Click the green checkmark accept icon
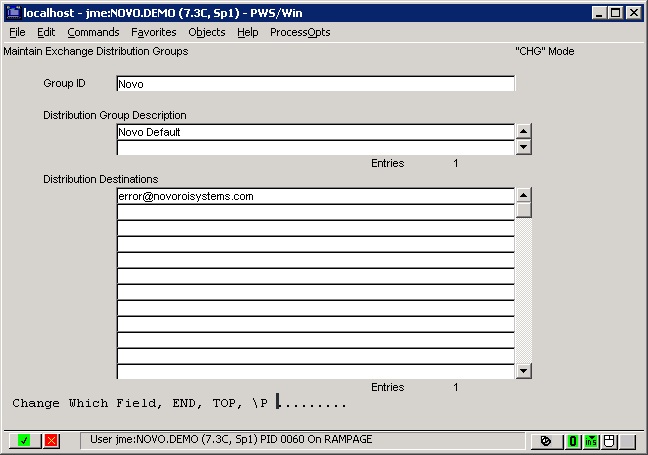The image size is (648, 455). pos(24,440)
